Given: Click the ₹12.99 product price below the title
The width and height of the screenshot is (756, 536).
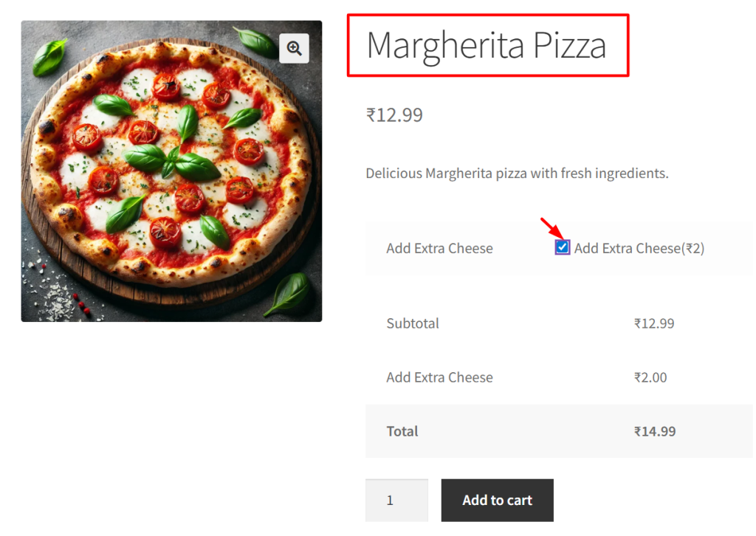Looking at the screenshot, I should point(394,115).
